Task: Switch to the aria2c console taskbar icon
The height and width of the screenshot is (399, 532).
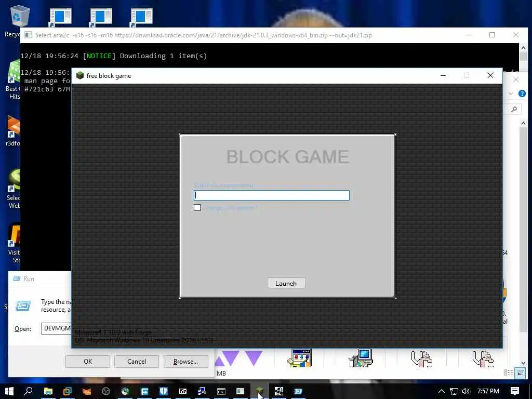Action: point(240,391)
